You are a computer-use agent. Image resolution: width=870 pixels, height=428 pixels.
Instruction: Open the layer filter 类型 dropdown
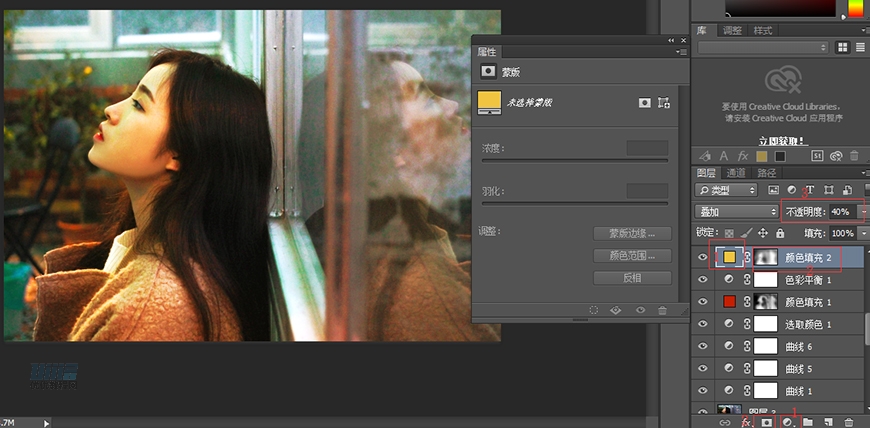726,190
